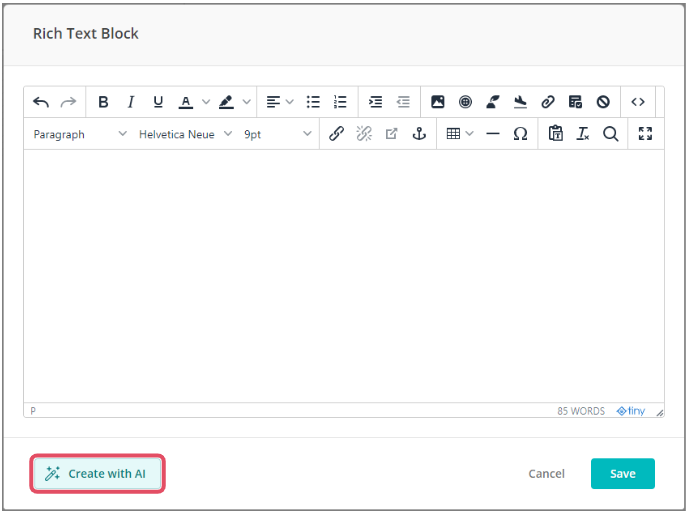Open the 9pt font size dropdown
689x512 pixels.
(x=278, y=134)
